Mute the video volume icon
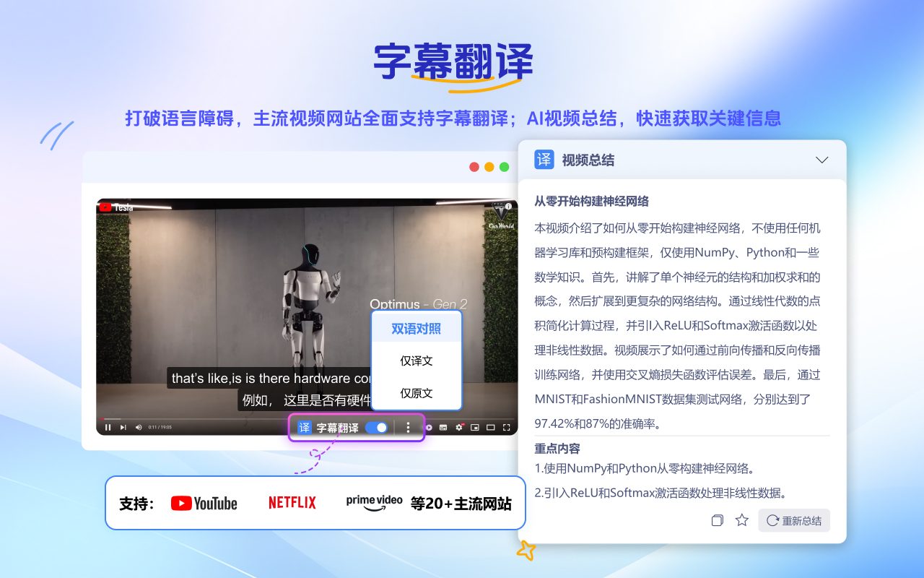Image resolution: width=924 pixels, height=578 pixels. coord(138,427)
